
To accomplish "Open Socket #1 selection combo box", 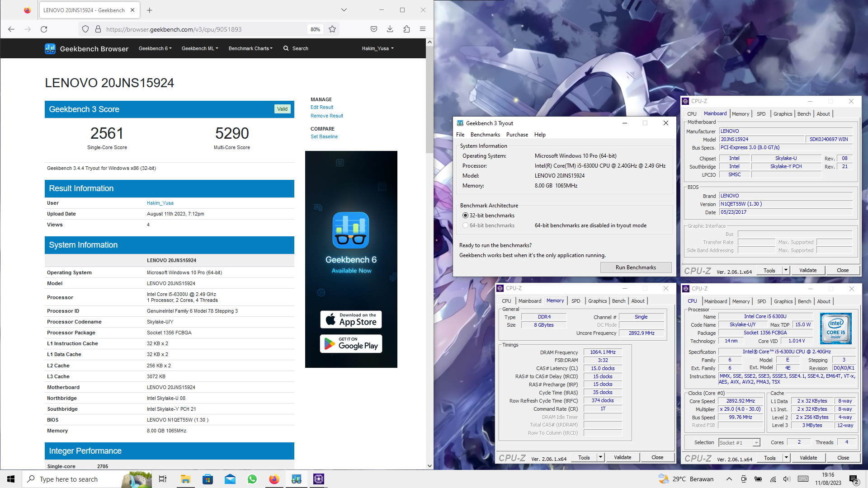I will pos(740,443).
